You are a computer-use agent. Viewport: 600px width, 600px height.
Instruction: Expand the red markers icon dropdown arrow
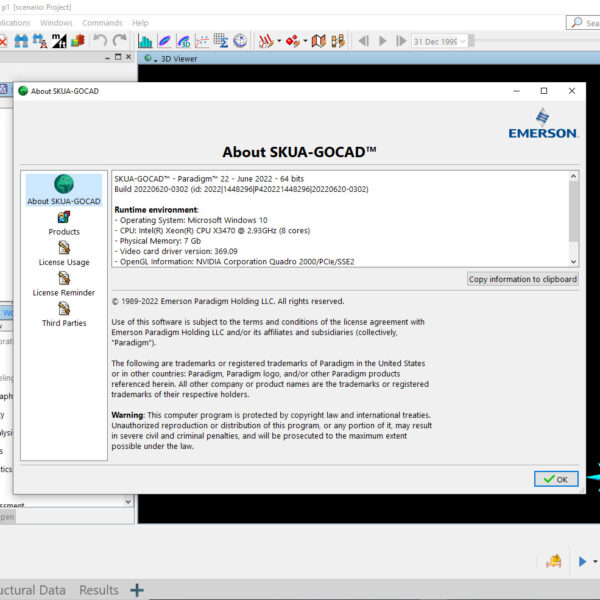(x=305, y=41)
